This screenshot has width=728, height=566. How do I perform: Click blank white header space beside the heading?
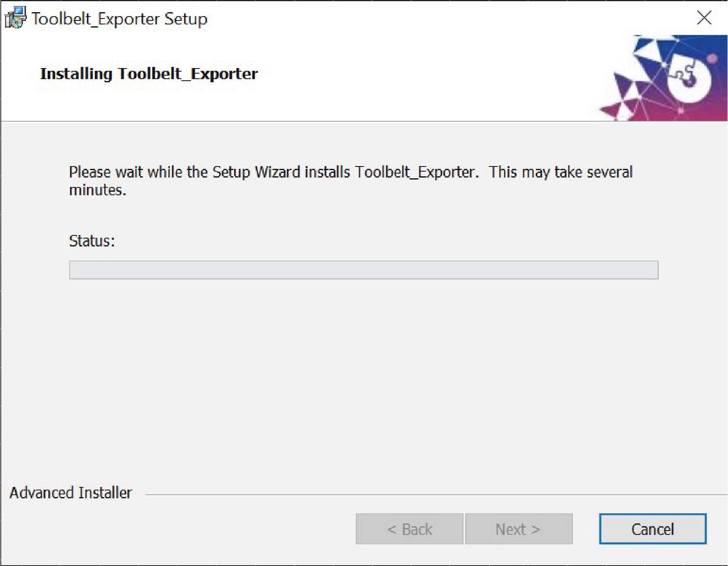[413, 75]
